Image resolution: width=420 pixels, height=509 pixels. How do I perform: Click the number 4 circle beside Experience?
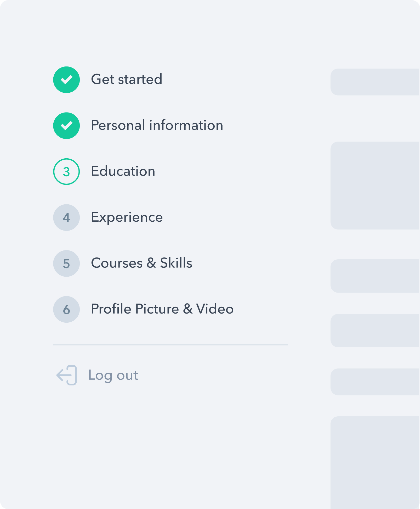pyautogui.click(x=66, y=217)
